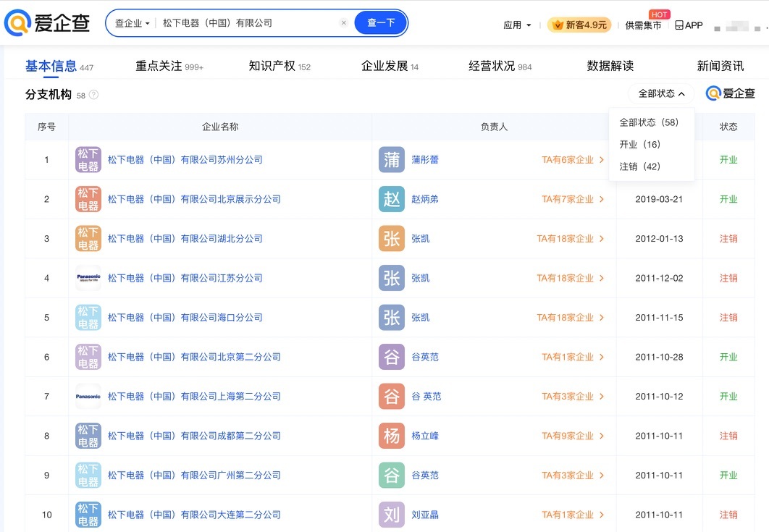Screen dimensions: 769x532
Task: Select 全部状态 (58) filter option
Action: pyautogui.click(x=649, y=122)
